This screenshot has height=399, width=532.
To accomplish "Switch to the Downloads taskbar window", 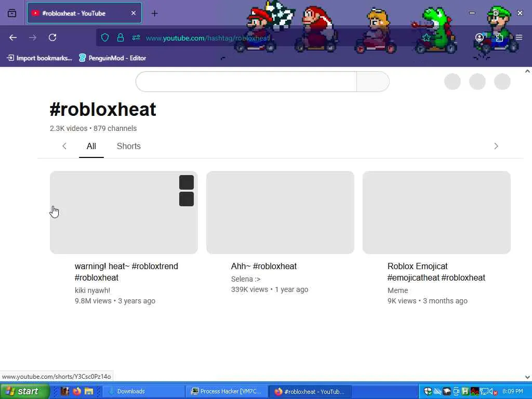I will 143,391.
